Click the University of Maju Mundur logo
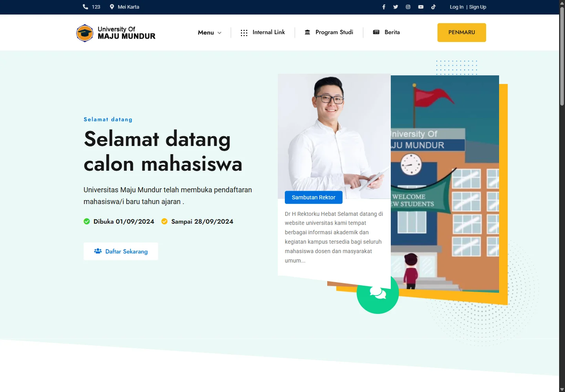The width and height of the screenshot is (565, 392). (116, 33)
